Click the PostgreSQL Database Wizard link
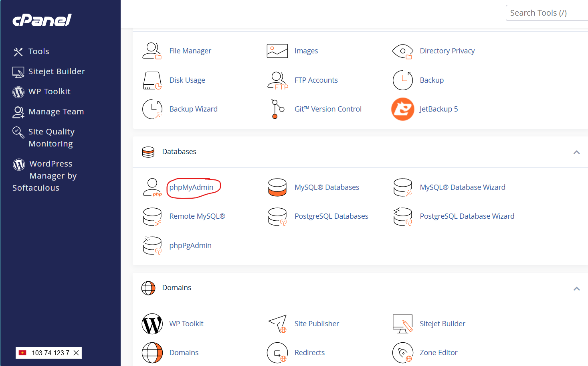This screenshot has width=588, height=366. click(467, 216)
